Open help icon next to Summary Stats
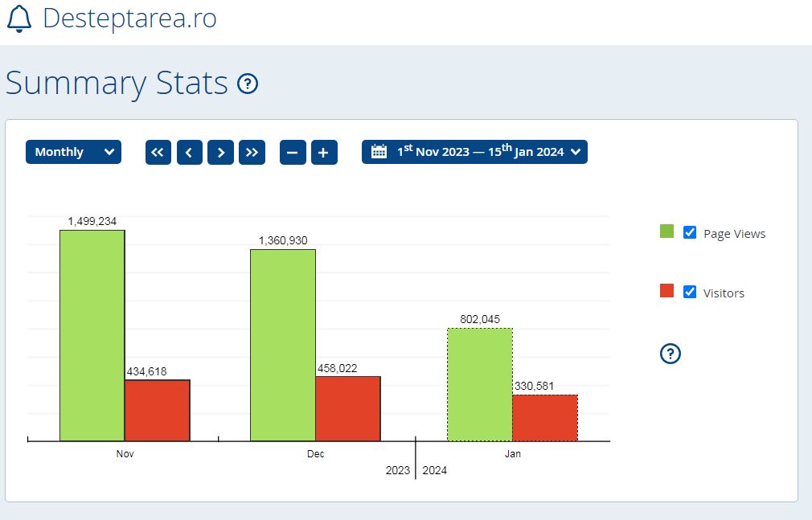Screen dimensions: 812x520 (248, 84)
